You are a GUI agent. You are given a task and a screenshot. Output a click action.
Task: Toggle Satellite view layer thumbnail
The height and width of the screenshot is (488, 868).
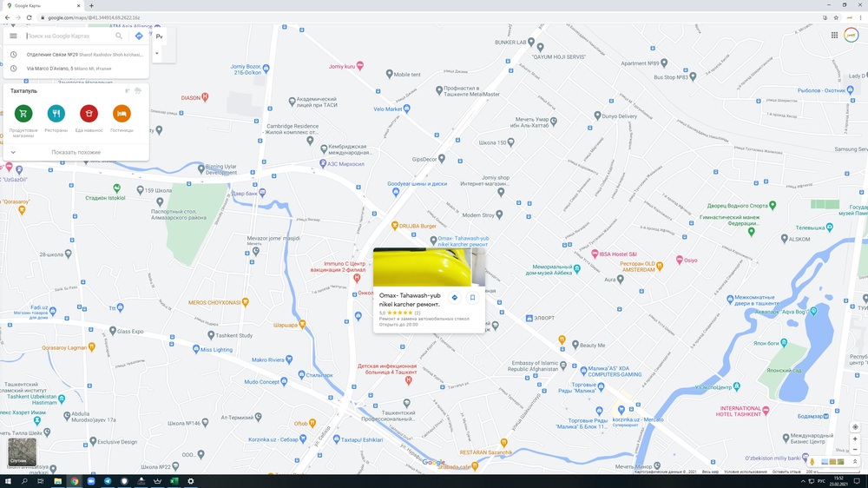23,452
